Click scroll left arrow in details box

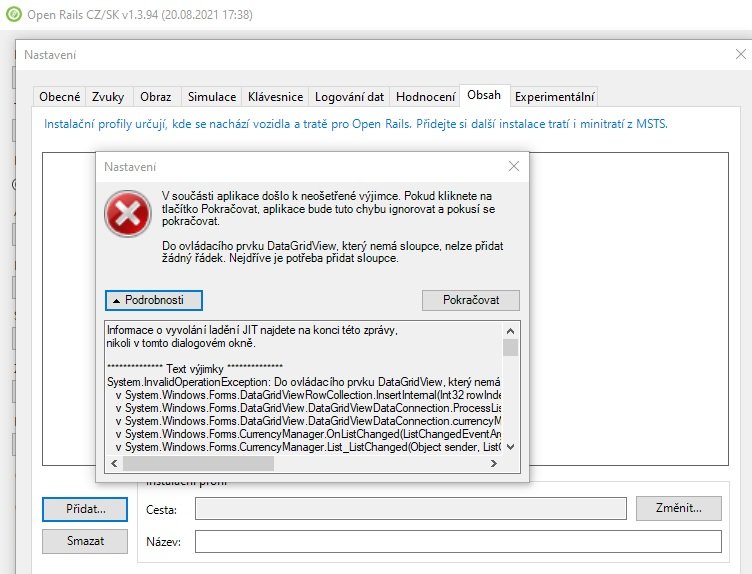[114, 463]
